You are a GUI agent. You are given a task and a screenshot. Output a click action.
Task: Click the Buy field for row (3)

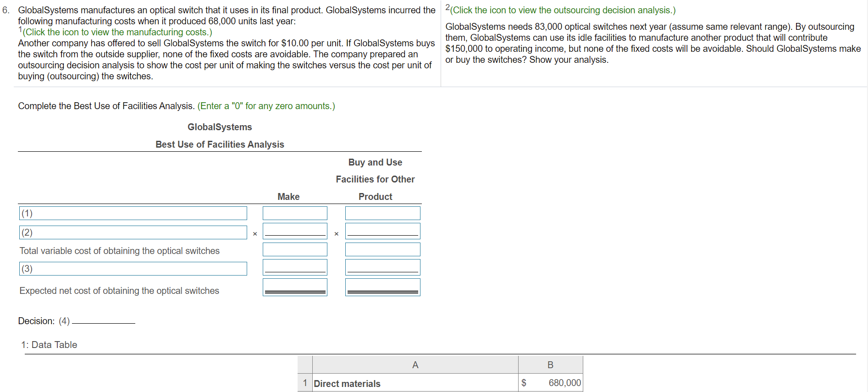(383, 267)
